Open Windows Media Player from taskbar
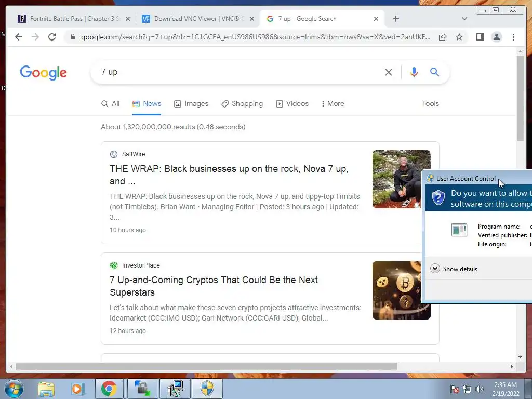The width and height of the screenshot is (532, 399). pyautogui.click(x=77, y=389)
